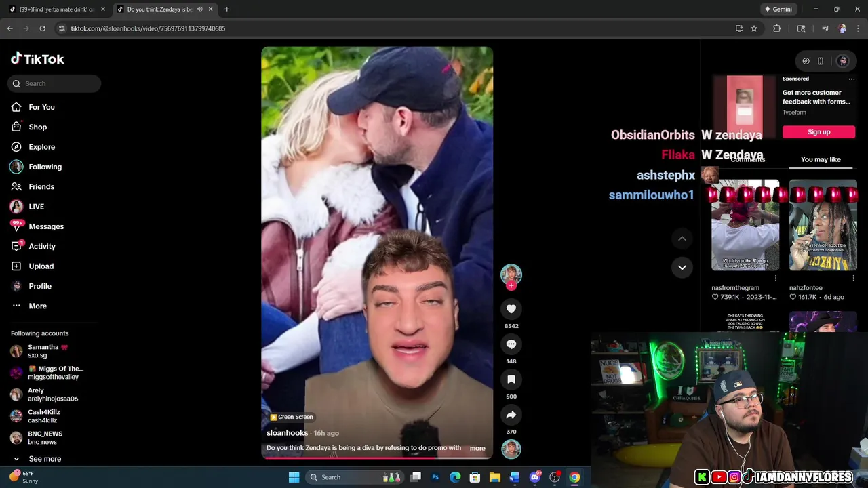Open the TikTok Shop page
The image size is (868, 488).
[x=37, y=127]
